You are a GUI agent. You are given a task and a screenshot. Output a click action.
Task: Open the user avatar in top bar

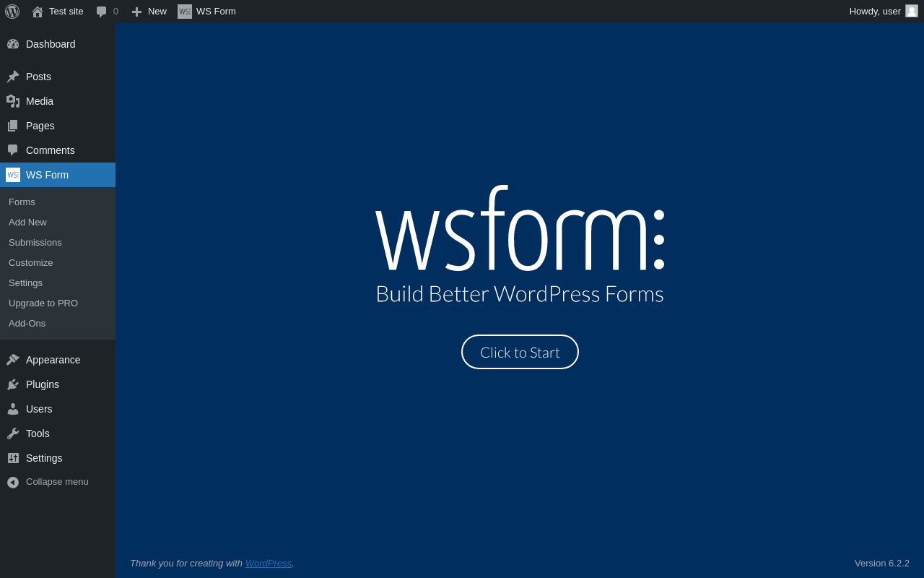point(912,11)
